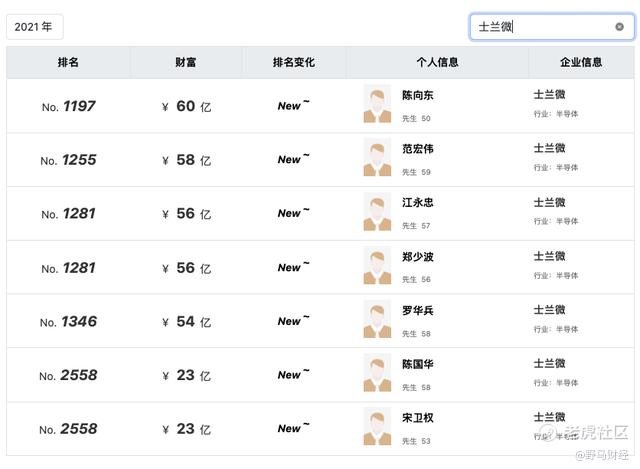The width and height of the screenshot is (640, 469).
Task: Click 江永忠's avatar picture
Action: pos(377,213)
